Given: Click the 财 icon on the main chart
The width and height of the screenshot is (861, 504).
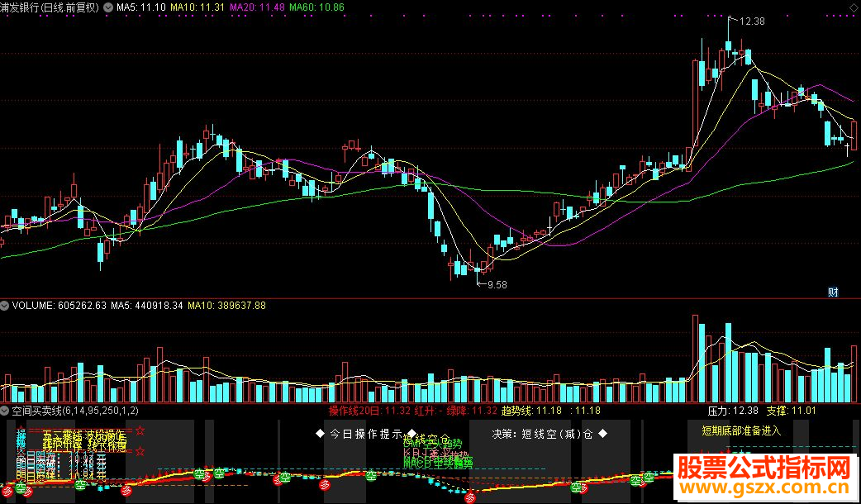Looking at the screenshot, I should pos(833,292).
